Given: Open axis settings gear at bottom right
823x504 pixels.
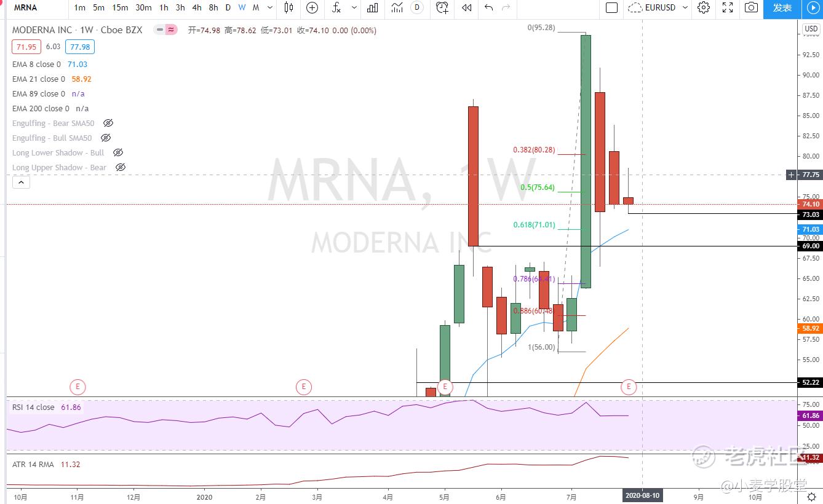Looking at the screenshot, I should click(x=812, y=496).
